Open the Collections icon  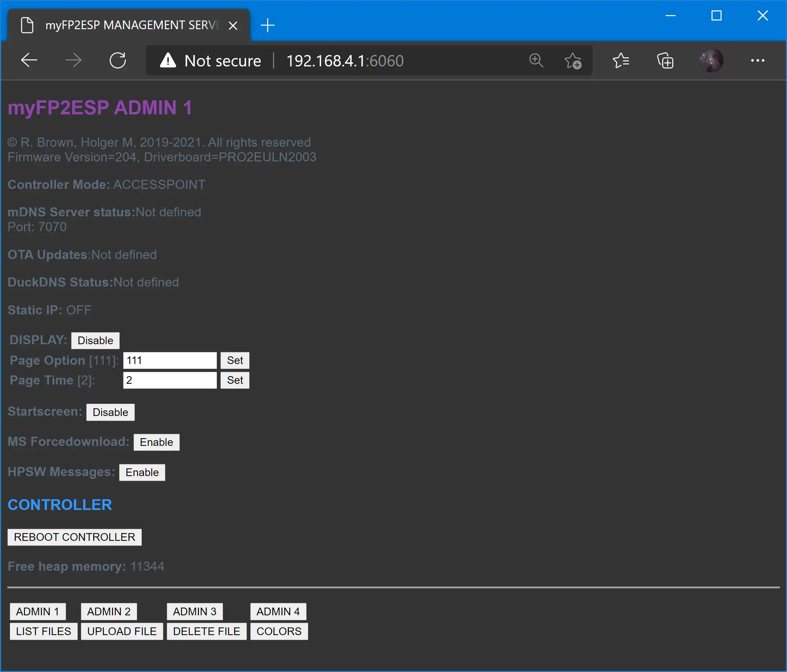click(666, 61)
